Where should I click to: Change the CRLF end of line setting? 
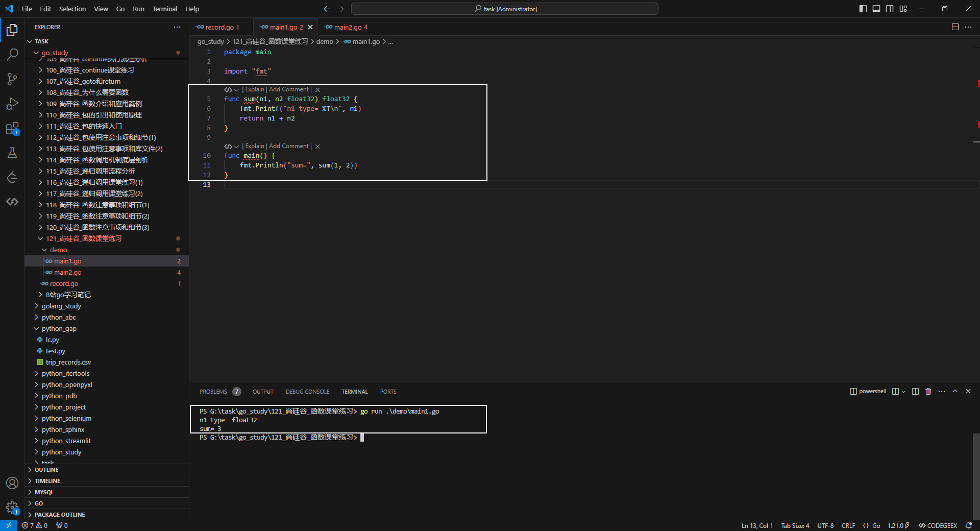[x=848, y=525]
